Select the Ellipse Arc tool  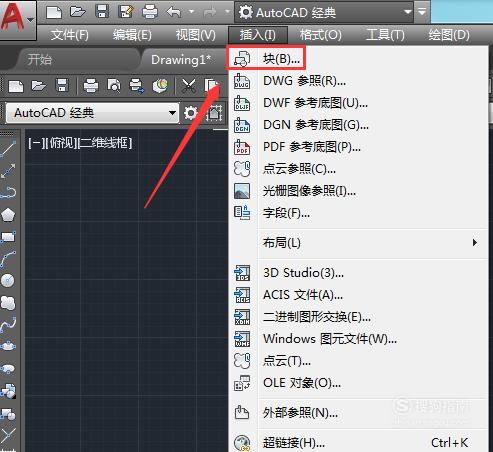click(8, 368)
